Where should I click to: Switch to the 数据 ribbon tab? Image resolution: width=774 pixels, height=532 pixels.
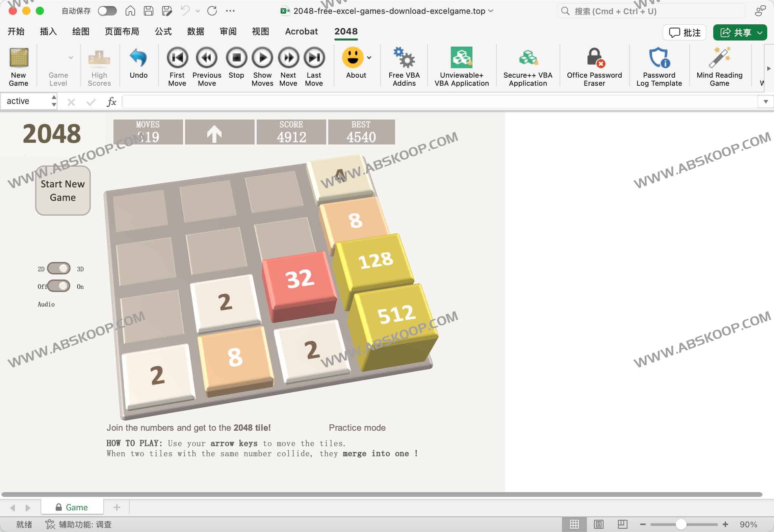[195, 31]
